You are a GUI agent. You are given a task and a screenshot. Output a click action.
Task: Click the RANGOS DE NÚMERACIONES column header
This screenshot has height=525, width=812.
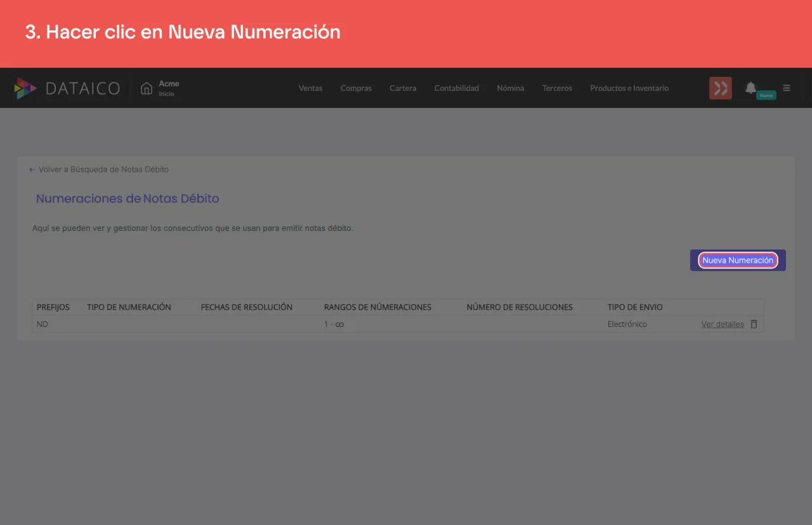coord(377,307)
